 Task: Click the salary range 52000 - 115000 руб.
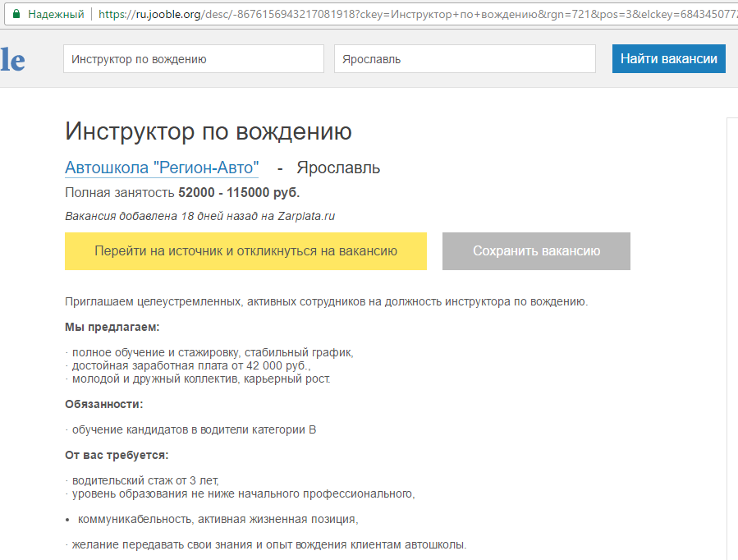(x=239, y=193)
